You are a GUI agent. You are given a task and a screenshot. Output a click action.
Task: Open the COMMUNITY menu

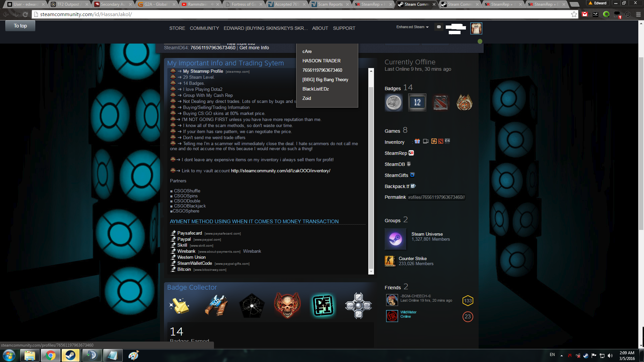coord(204,28)
